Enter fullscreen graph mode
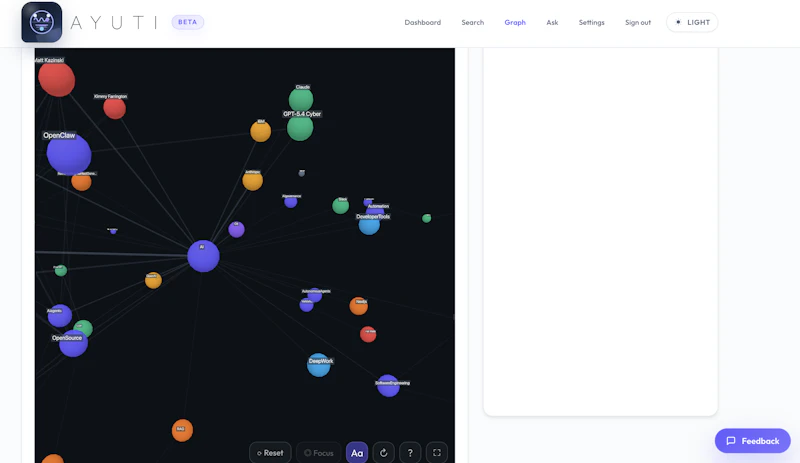Image resolution: width=800 pixels, height=463 pixels. click(x=437, y=453)
